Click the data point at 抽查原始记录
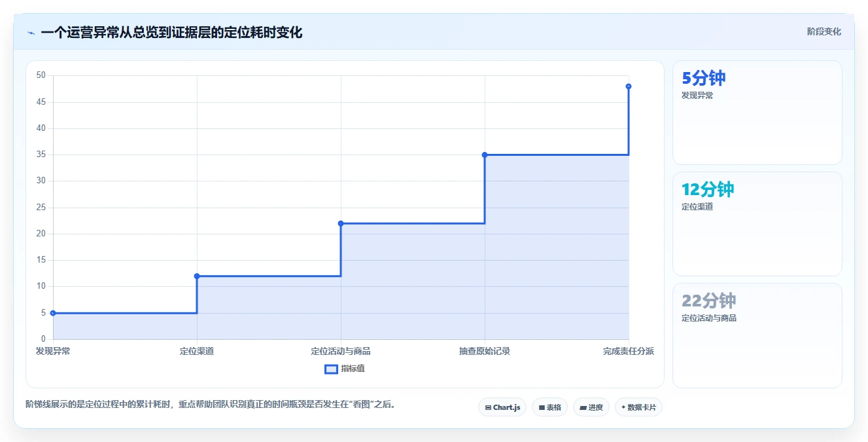Viewport: 868px width, 442px height. [x=485, y=155]
